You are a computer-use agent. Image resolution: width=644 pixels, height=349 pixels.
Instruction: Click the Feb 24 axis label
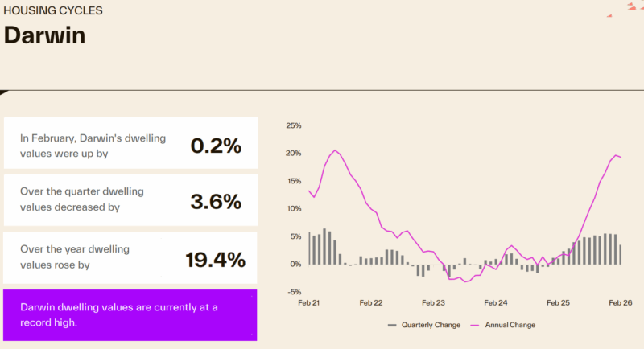pos(496,303)
